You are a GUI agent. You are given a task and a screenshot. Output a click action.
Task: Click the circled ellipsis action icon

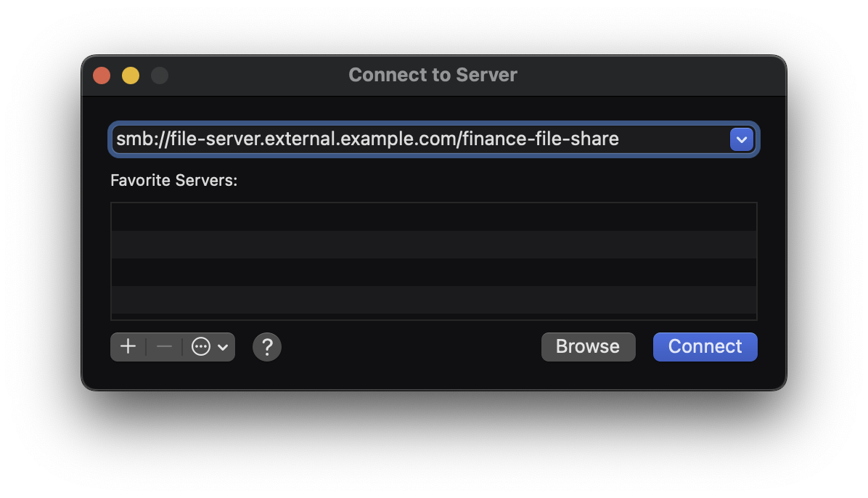tap(200, 346)
